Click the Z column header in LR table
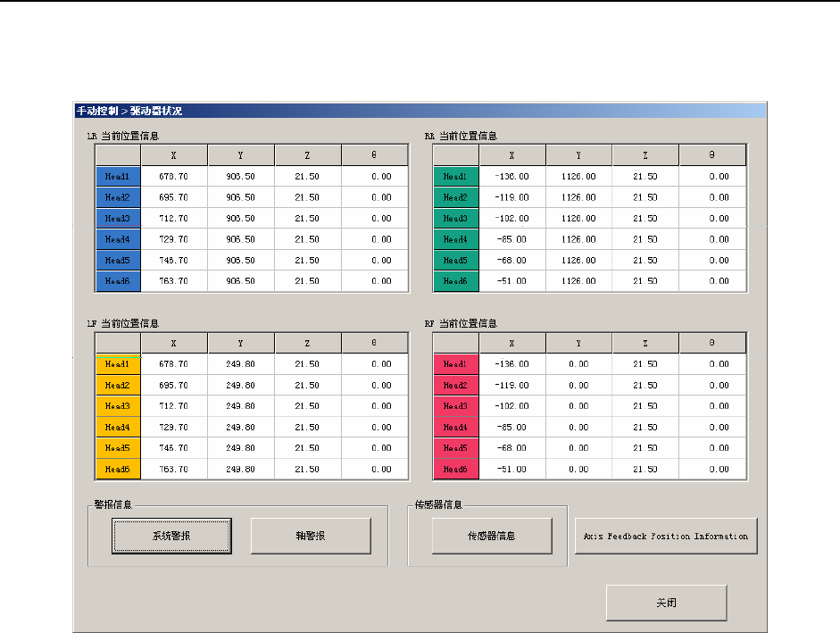Screen dimensions: 840x633 click(307, 155)
